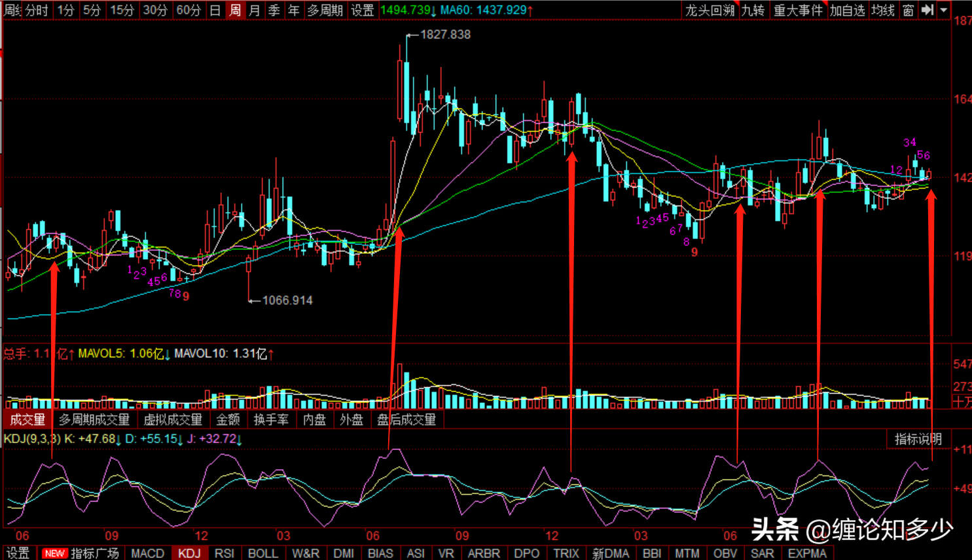The width and height of the screenshot is (972, 560).
Task: Click the 加自选 add to watchlist button
Action: point(847,10)
